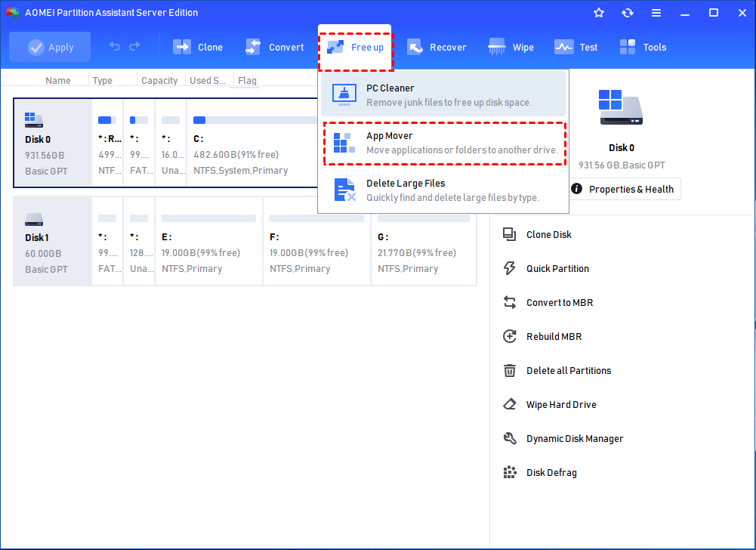Click the Capacity column header
Image resolution: width=756 pixels, height=550 pixels.
click(159, 81)
